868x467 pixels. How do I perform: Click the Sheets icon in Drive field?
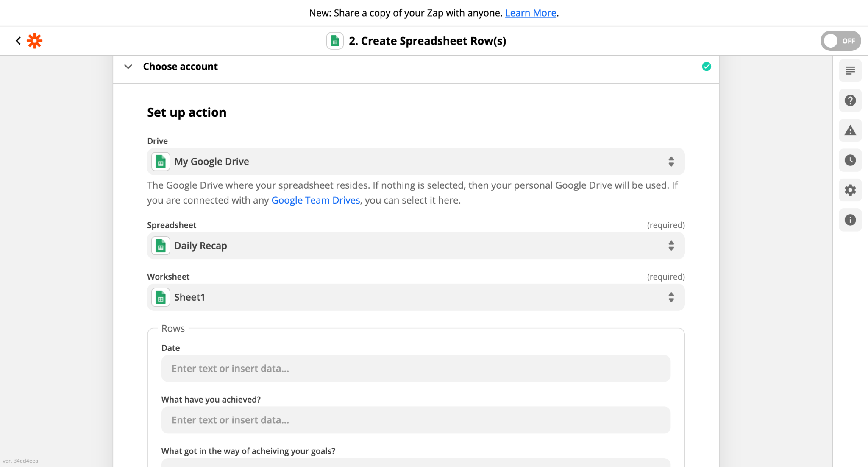tap(161, 162)
